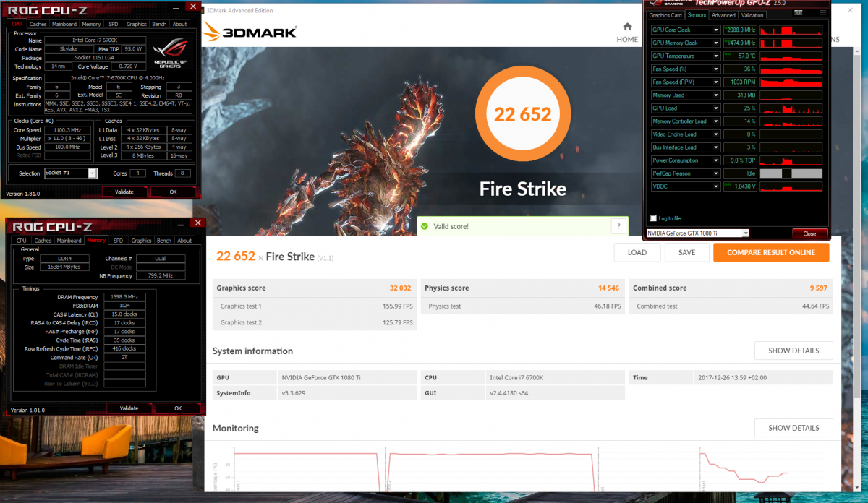
Task: Click the LOAD button in 3DMark
Action: pos(637,253)
